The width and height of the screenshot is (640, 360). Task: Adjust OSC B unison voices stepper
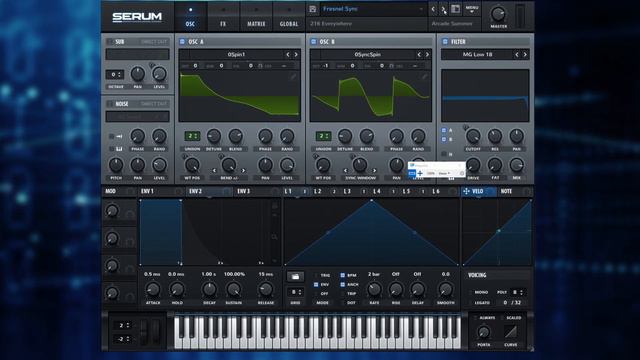(323, 136)
